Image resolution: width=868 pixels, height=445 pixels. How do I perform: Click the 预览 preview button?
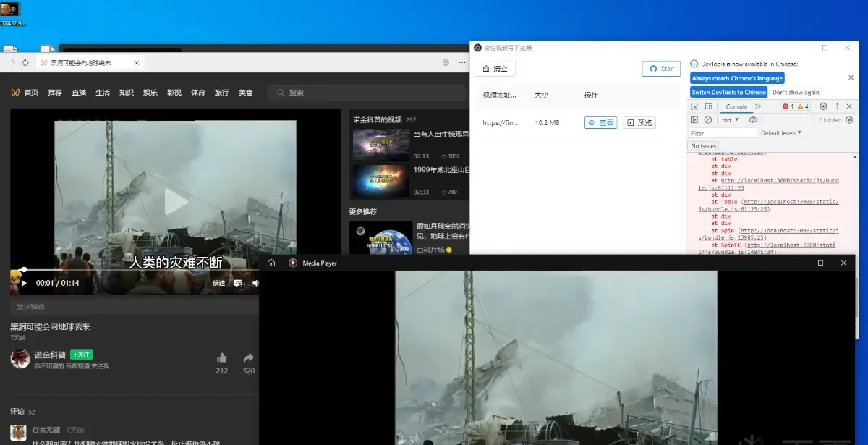[639, 123]
